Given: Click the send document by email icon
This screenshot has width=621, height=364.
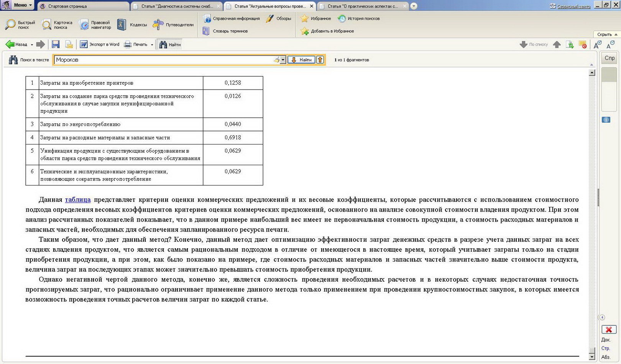Looking at the screenshot, I should click(x=69, y=44).
